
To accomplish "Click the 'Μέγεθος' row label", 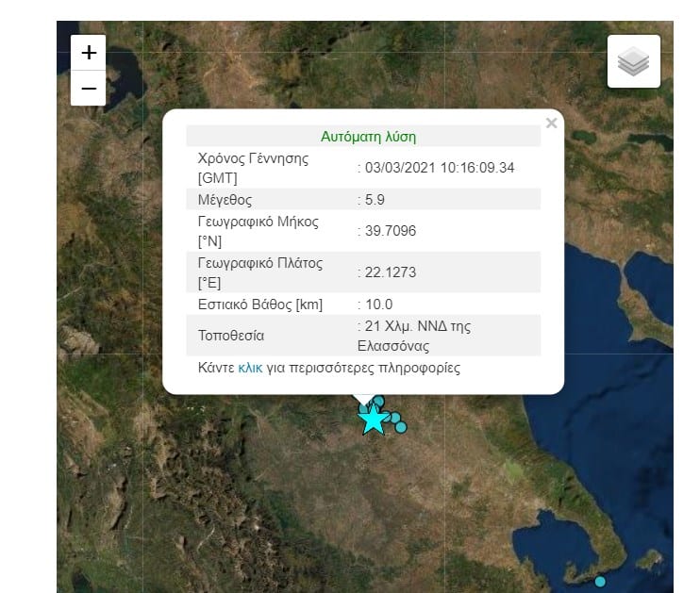I will pyautogui.click(x=225, y=200).
